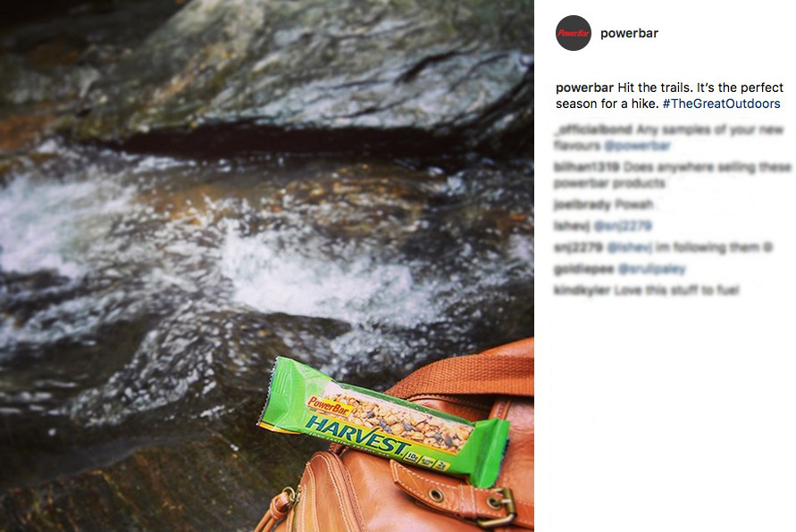Open the post photo of the stream
This screenshot has width=796, height=532.
coord(266,266)
